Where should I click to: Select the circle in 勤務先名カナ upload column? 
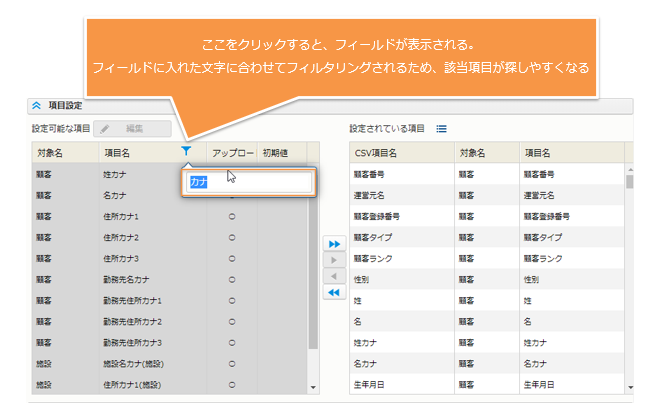(232, 279)
